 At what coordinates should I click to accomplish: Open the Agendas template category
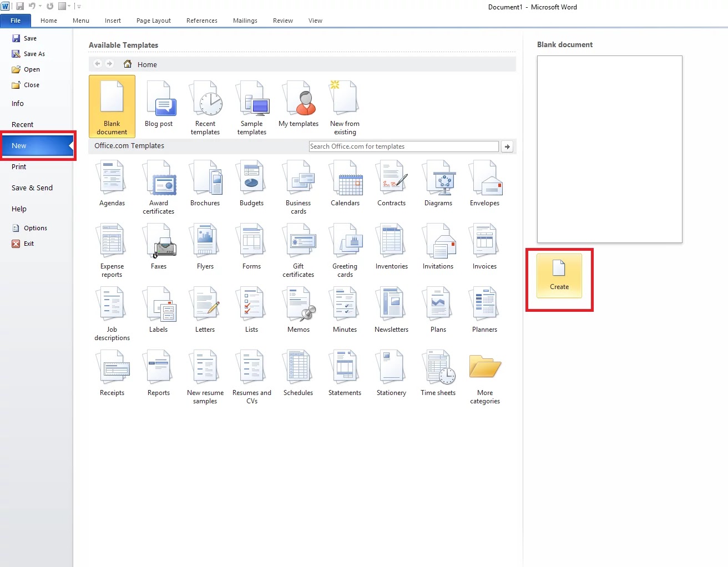point(112,184)
